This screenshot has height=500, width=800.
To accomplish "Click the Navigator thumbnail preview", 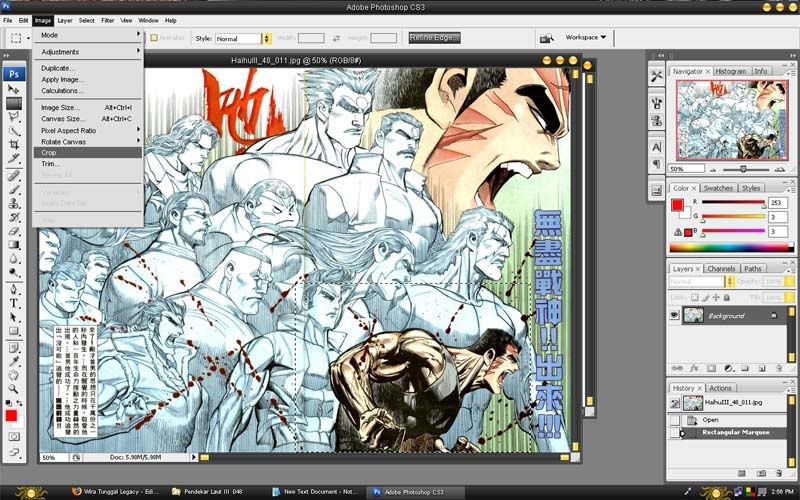I will (732, 120).
